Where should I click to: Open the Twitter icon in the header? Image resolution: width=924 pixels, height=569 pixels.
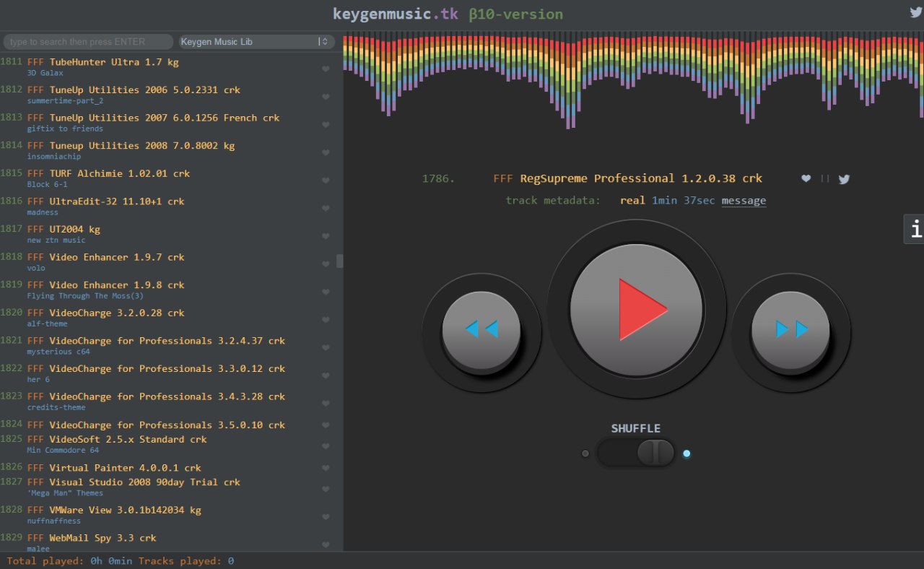[916, 12]
